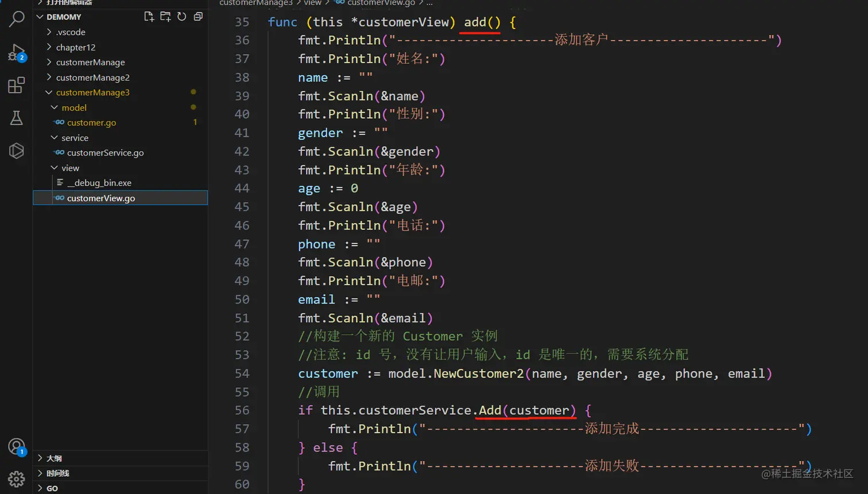This screenshot has width=868, height=494.
Task: Open the Accounts menu icon
Action: pos(17,446)
